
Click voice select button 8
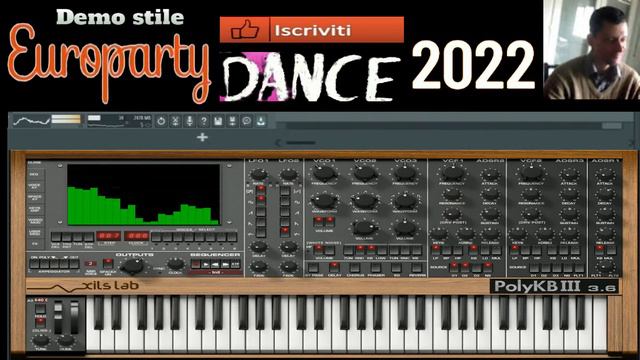pos(232,237)
